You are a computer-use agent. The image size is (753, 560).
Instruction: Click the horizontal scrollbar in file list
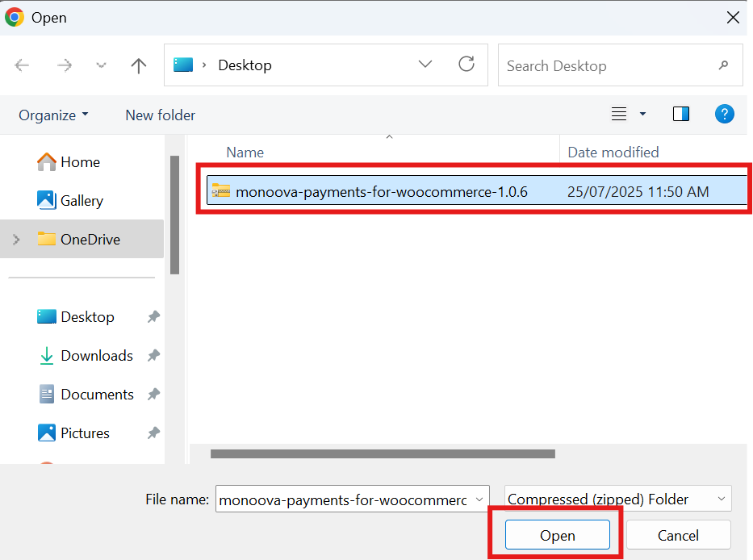tap(383, 453)
